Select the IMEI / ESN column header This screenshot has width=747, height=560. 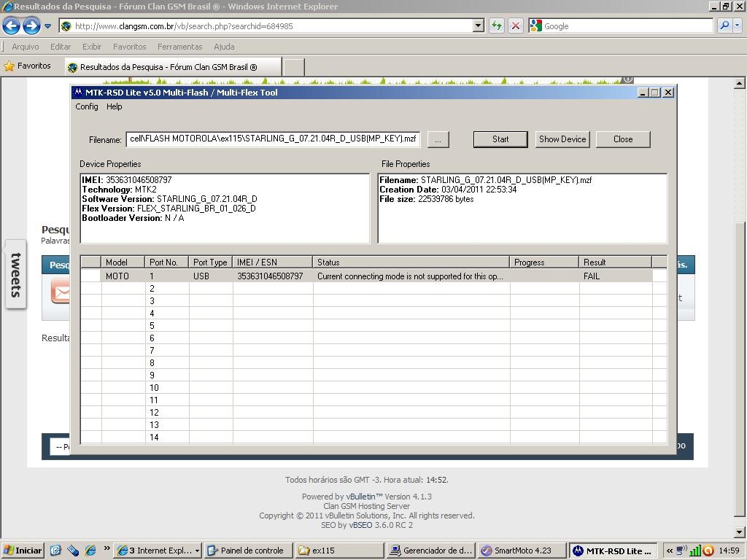[273, 262]
